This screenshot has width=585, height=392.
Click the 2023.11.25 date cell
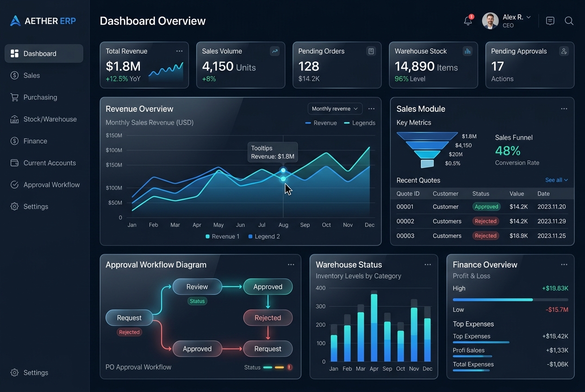552,236
